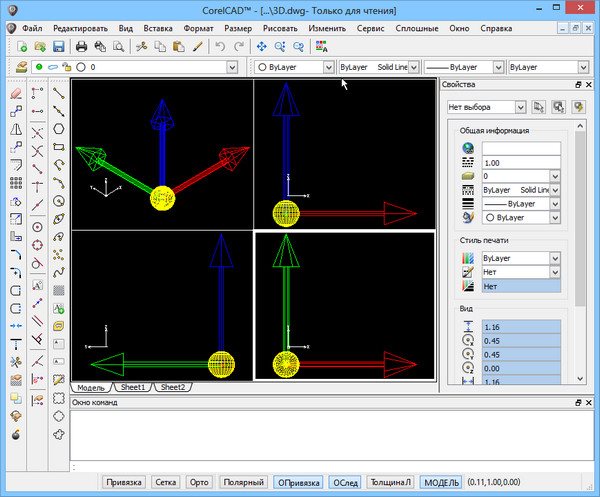Click the Open folder icon
600x497 pixels.
point(39,47)
